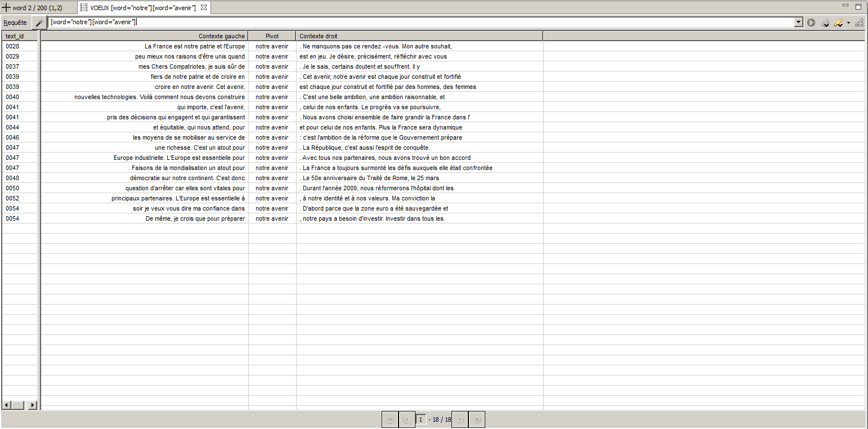Screen dimensions: 868x429
Task: Run the query with the play icon
Action: pos(811,23)
